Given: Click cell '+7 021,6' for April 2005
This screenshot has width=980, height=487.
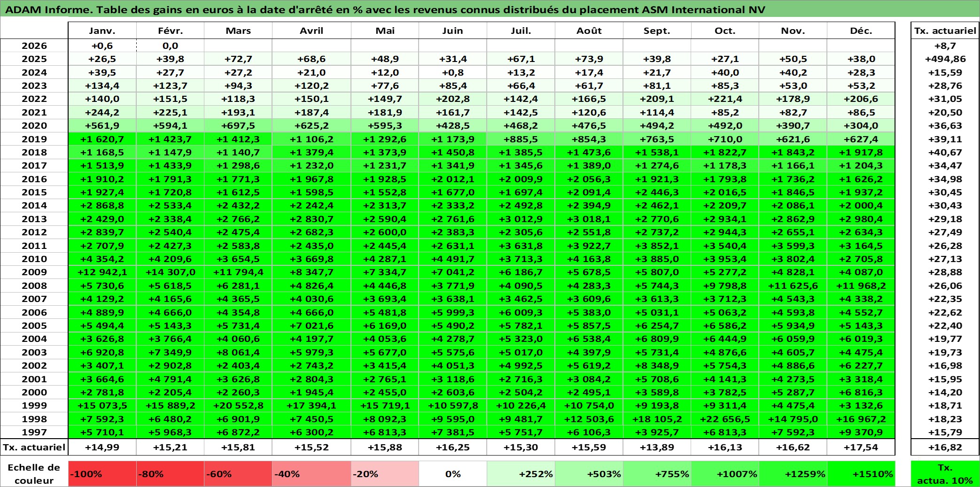Looking at the screenshot, I should pyautogui.click(x=311, y=325).
